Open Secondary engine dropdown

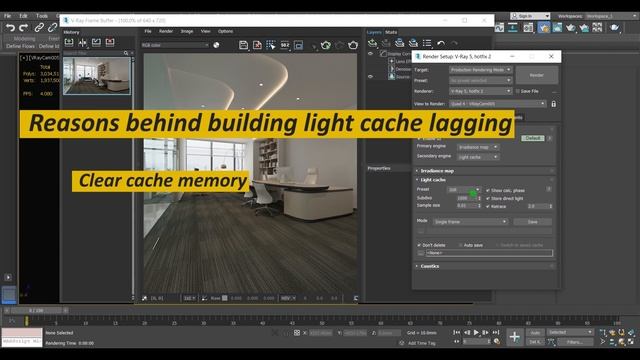478,157
